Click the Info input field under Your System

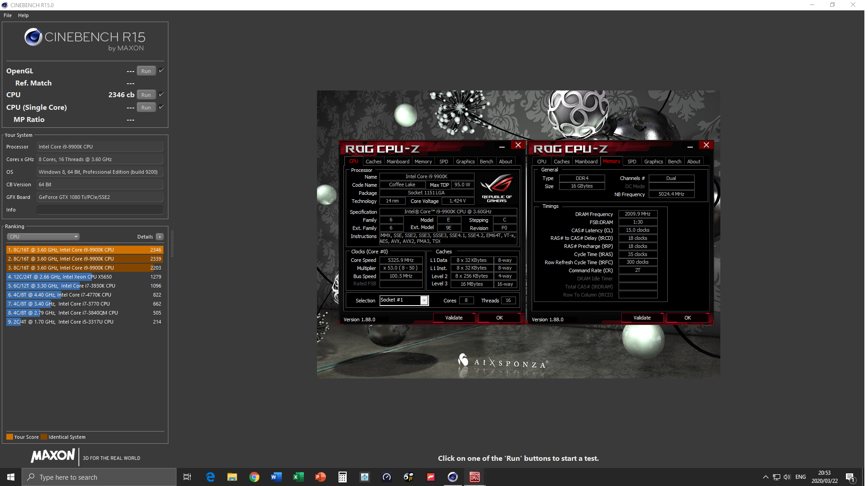pos(100,210)
